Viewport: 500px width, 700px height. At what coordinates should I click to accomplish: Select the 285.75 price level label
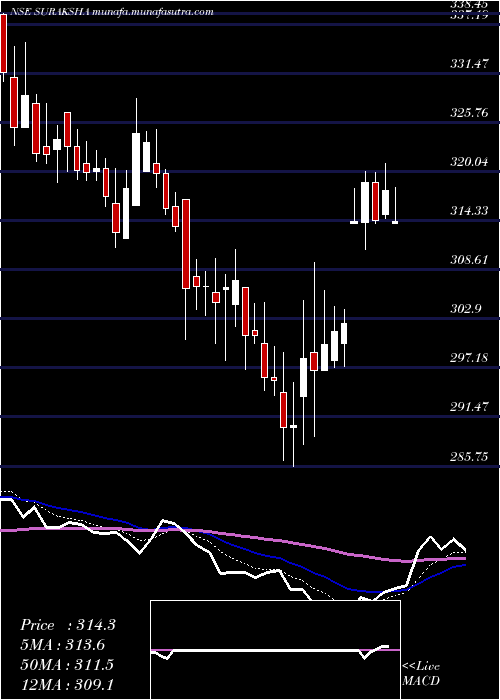coord(469,457)
